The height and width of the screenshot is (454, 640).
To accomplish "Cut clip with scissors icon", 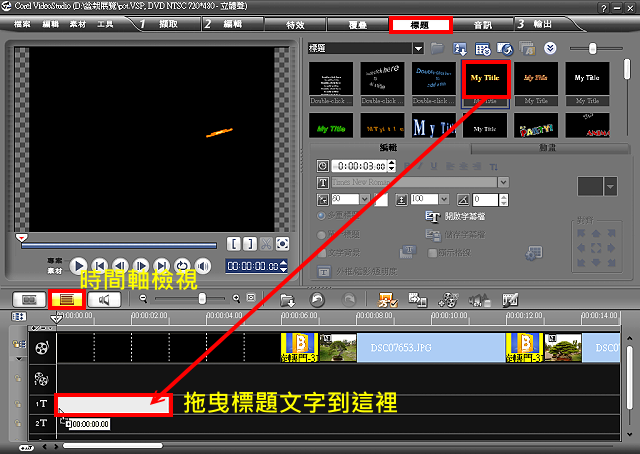I will coord(266,244).
